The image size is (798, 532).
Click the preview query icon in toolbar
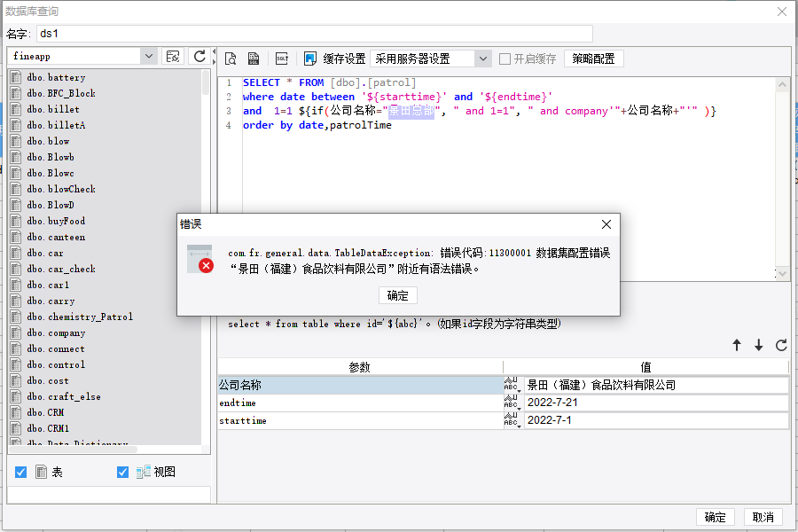point(231,59)
